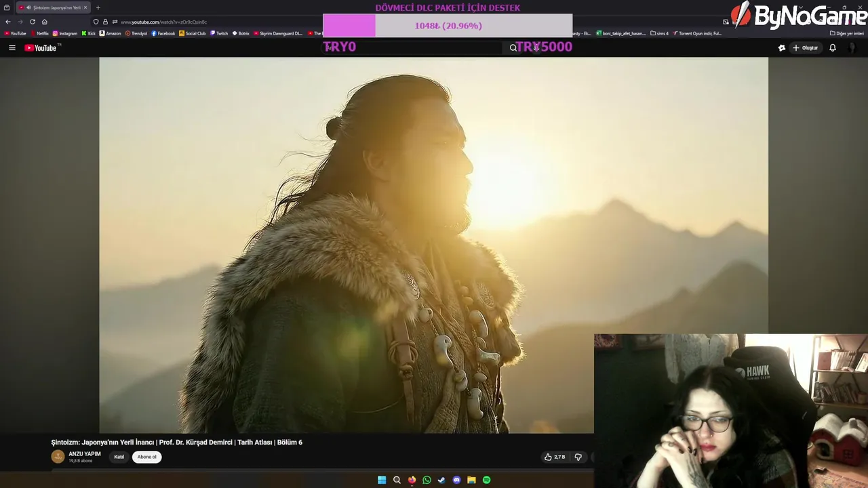This screenshot has width=868, height=488.
Task: Open the Torrent Oyun indir bookmark
Action: click(x=697, y=33)
